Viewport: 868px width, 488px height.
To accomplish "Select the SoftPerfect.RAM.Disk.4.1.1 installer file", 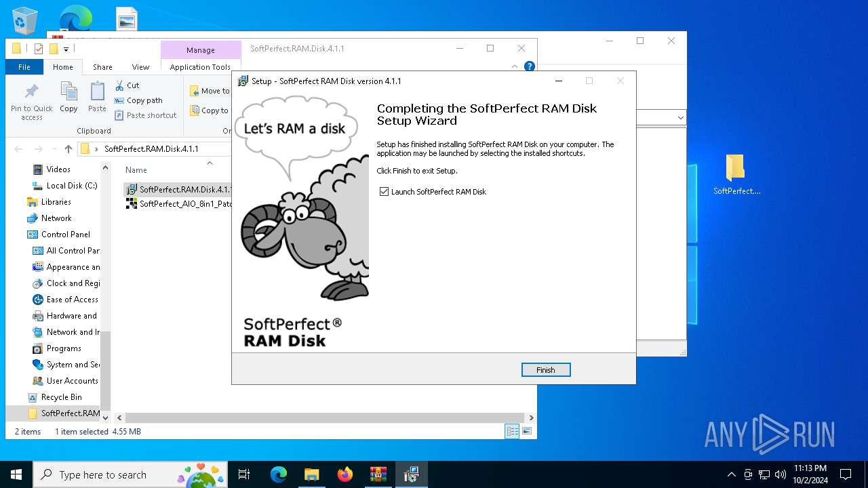I will point(179,190).
